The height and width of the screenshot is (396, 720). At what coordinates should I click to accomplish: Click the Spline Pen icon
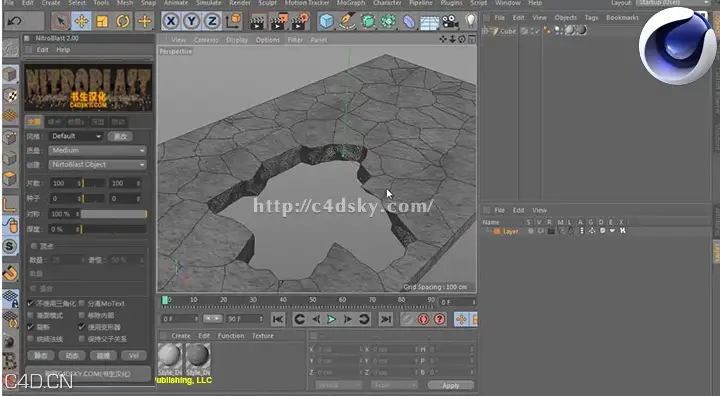pos(347,21)
